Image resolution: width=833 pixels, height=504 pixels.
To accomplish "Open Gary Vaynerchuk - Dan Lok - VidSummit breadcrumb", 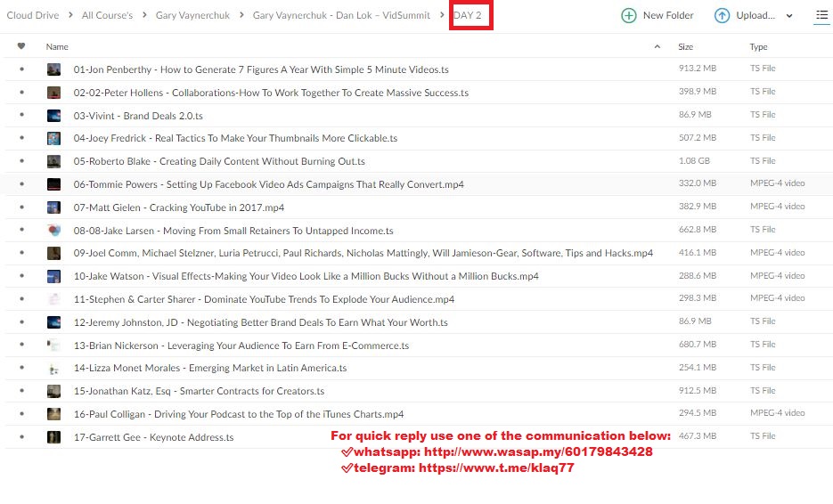I will 341,15.
